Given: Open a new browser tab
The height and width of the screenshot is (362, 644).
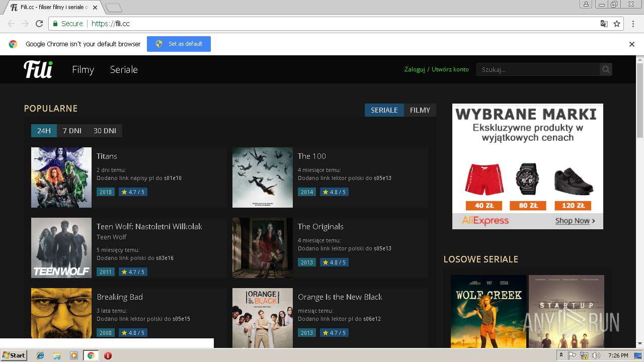Looking at the screenshot, I should 114,8.
